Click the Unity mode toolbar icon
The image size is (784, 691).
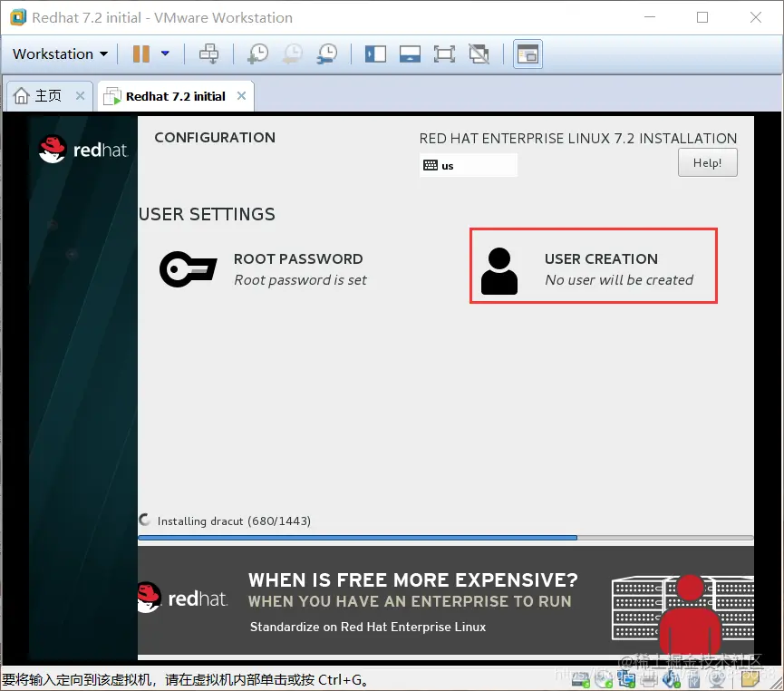(479, 54)
